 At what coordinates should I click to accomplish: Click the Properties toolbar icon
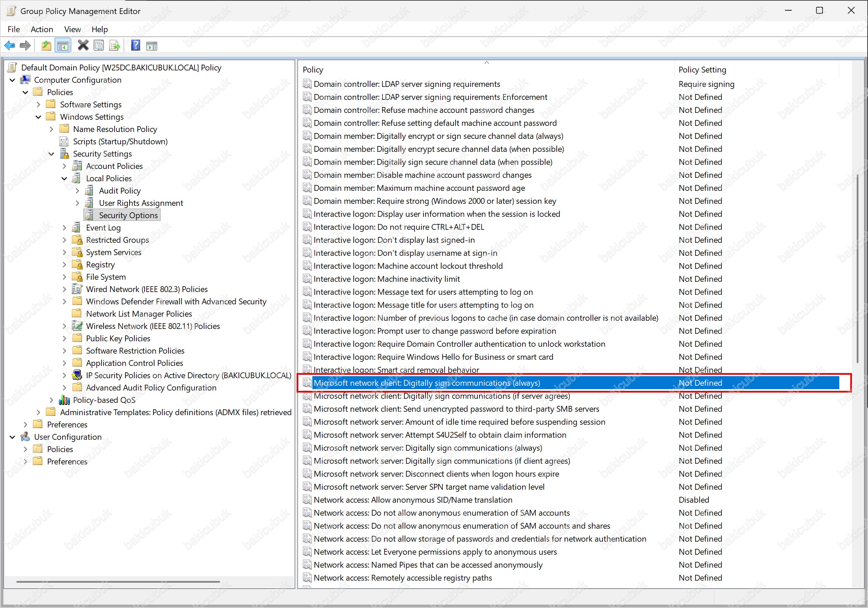point(99,46)
